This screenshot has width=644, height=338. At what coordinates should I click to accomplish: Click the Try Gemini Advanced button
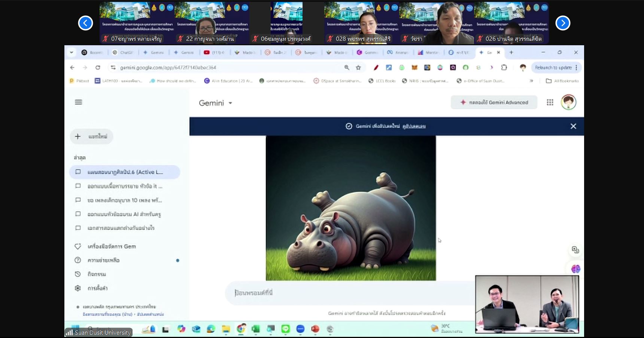494,102
